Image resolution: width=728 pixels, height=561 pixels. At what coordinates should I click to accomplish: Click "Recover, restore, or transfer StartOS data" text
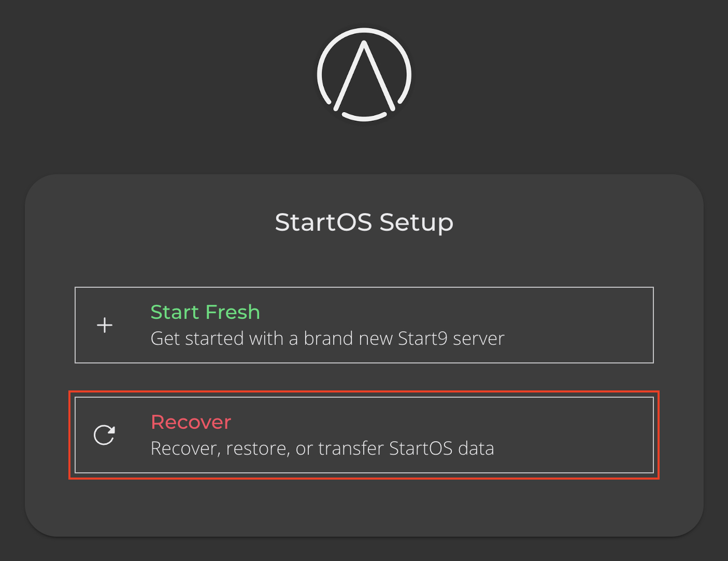(322, 448)
